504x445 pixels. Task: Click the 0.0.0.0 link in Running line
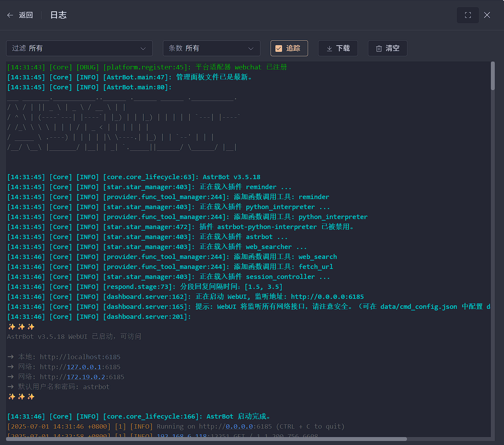point(239,427)
